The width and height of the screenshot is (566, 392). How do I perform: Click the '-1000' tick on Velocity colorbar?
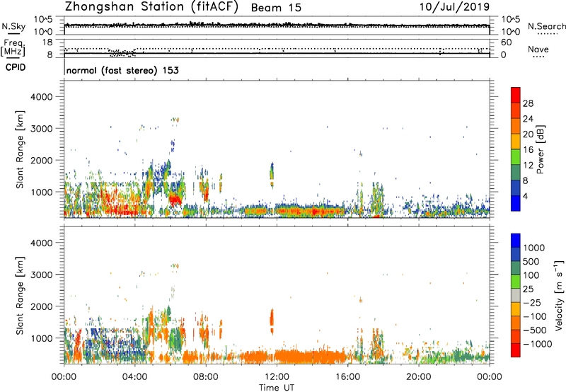(537, 344)
